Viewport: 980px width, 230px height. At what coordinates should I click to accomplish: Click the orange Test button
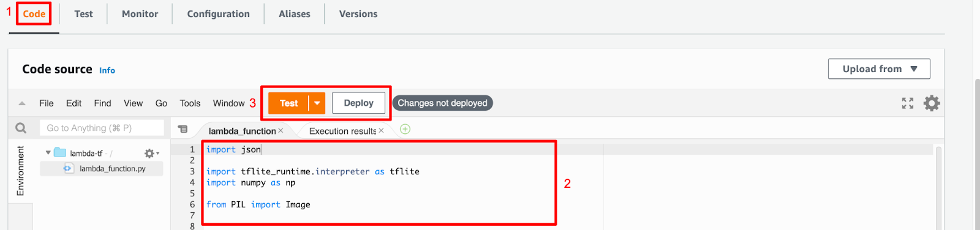tap(288, 103)
